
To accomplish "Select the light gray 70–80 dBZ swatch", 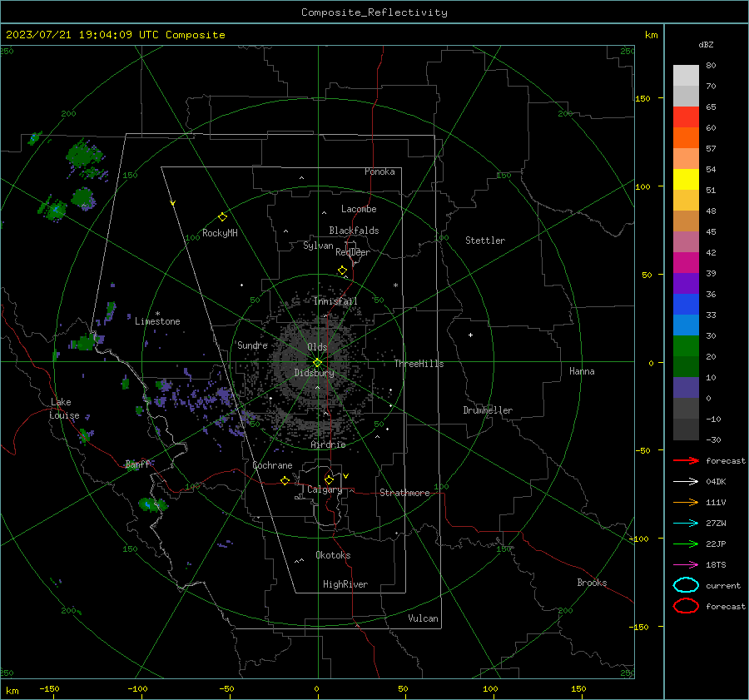I will coord(686,76).
